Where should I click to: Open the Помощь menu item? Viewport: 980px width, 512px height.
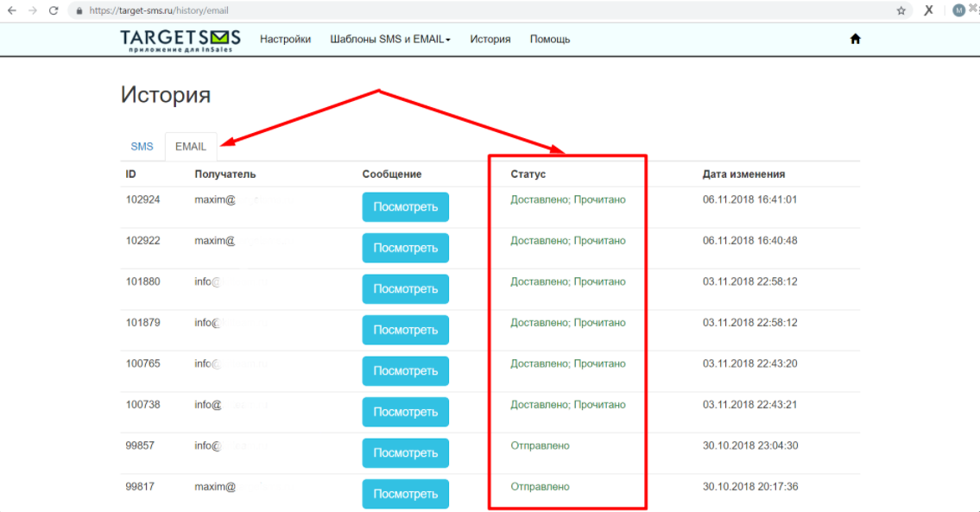point(549,38)
